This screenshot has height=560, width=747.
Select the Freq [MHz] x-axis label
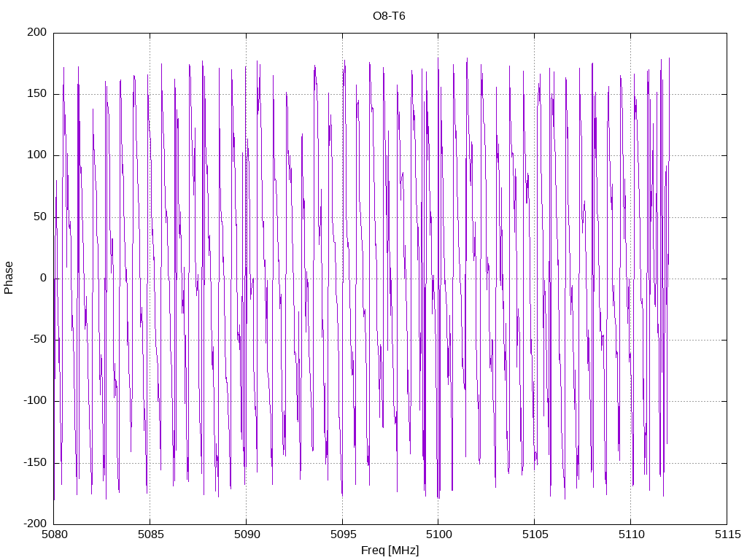click(390, 551)
